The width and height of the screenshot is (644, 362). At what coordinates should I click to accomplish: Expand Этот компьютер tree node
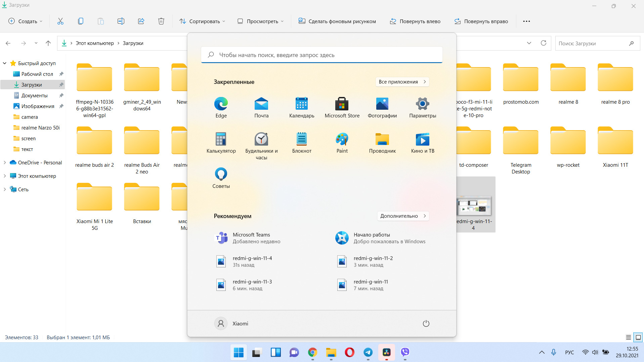pyautogui.click(x=4, y=176)
